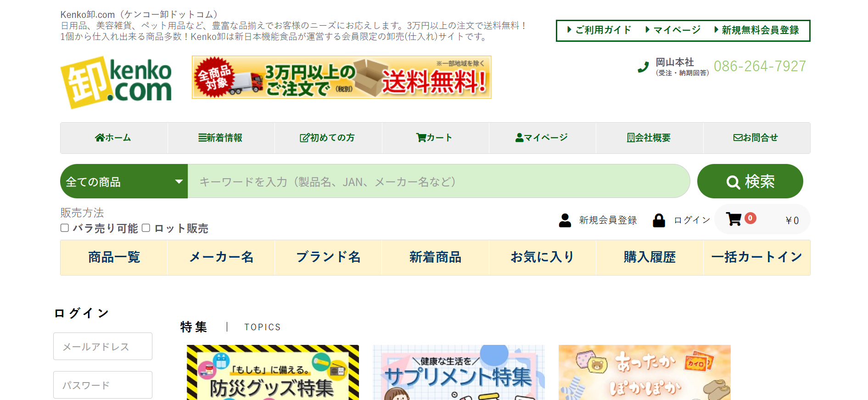Viewport: 868px width, 400px height.
Task: Focus the メールアドレス login field
Action: pos(103,346)
